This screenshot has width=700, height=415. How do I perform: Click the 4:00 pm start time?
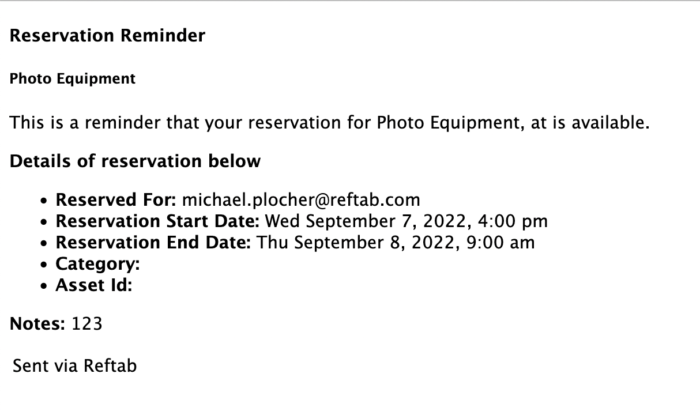[512, 221]
